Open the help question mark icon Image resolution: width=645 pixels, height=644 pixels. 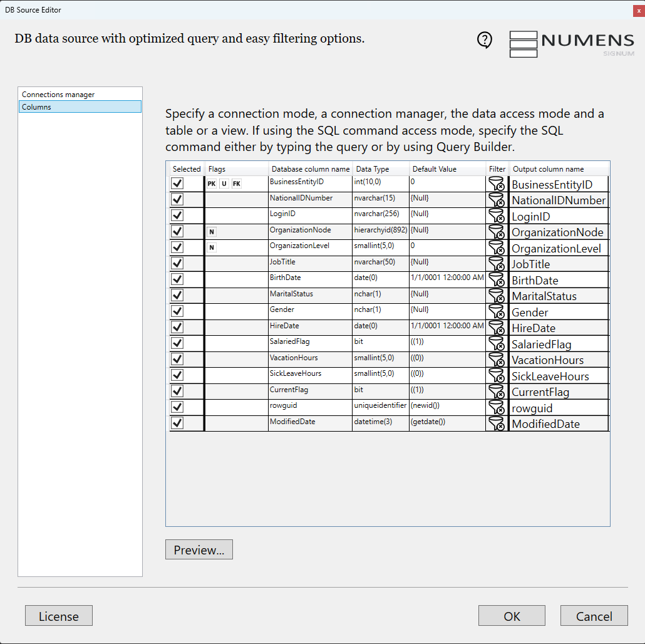(484, 40)
